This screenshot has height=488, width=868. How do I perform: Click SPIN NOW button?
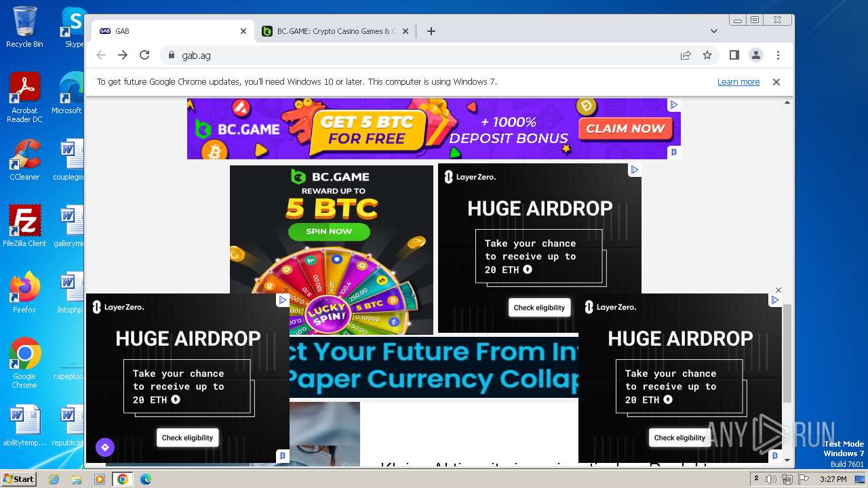(329, 231)
